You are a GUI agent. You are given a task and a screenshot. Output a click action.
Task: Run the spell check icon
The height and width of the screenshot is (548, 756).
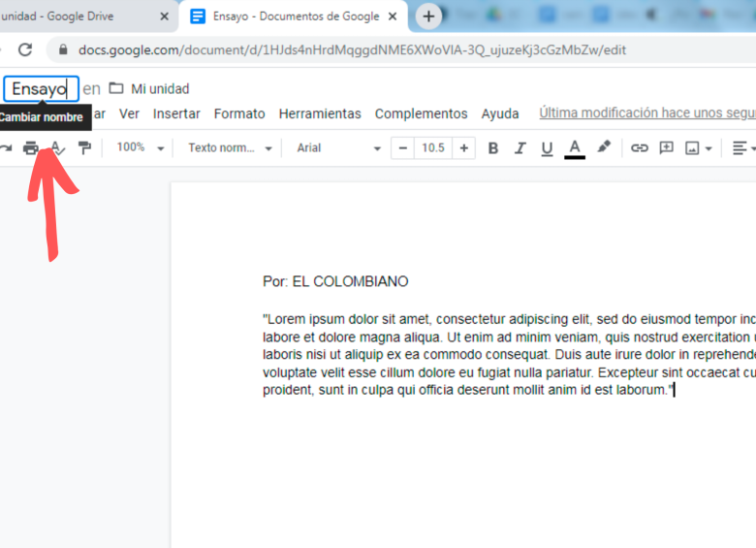[57, 147]
